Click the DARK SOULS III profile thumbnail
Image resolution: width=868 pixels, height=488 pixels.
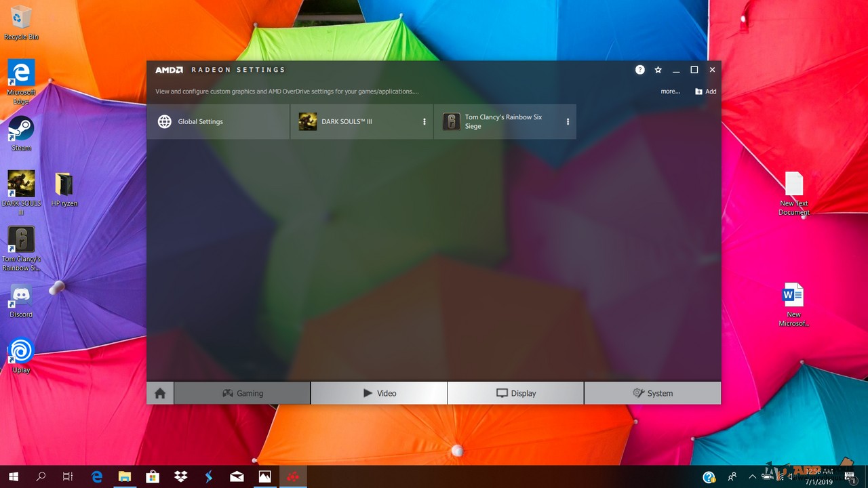(308, 121)
